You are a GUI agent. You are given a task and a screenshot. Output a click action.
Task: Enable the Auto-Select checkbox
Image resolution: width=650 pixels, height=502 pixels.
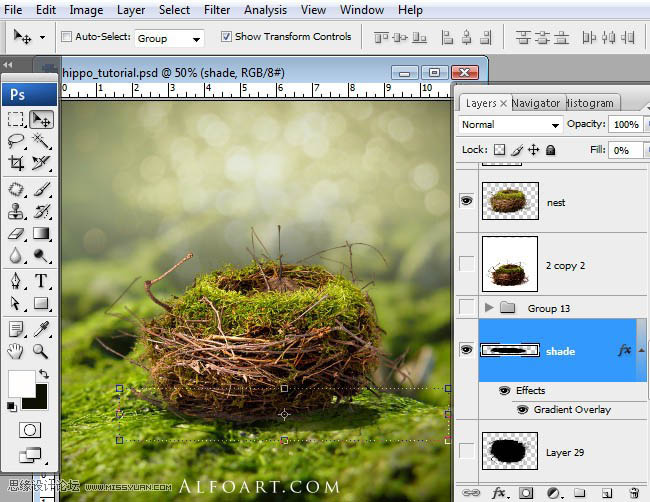pos(67,37)
